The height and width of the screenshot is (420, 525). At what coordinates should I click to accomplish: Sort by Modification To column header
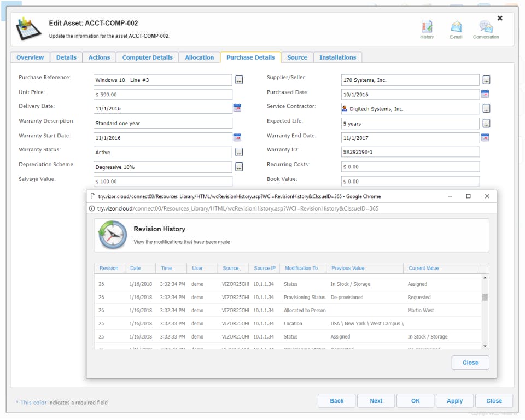tap(301, 269)
